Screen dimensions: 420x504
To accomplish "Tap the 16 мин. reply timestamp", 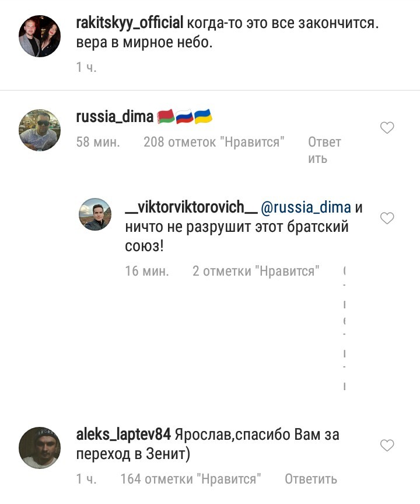I will (x=147, y=271).
